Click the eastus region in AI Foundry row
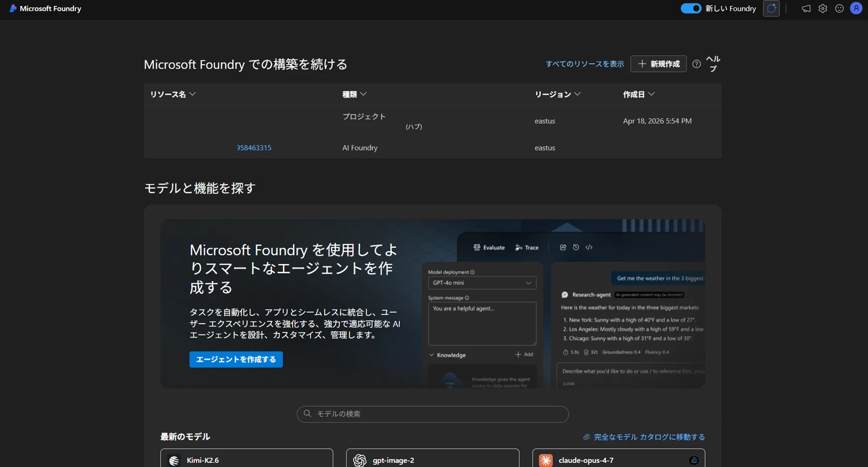The width and height of the screenshot is (868, 467). 545,148
